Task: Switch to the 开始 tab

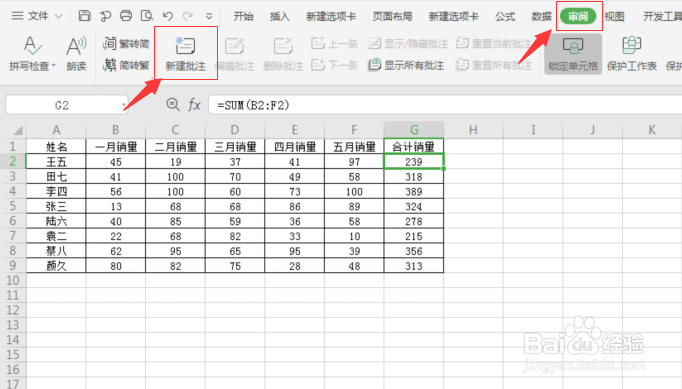Action: (243, 17)
